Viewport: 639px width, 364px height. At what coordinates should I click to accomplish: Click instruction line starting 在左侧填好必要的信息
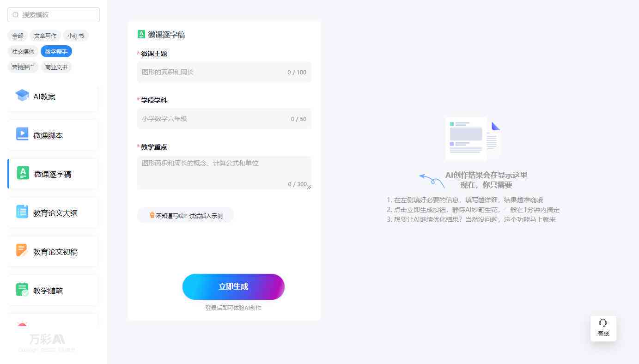[465, 200]
